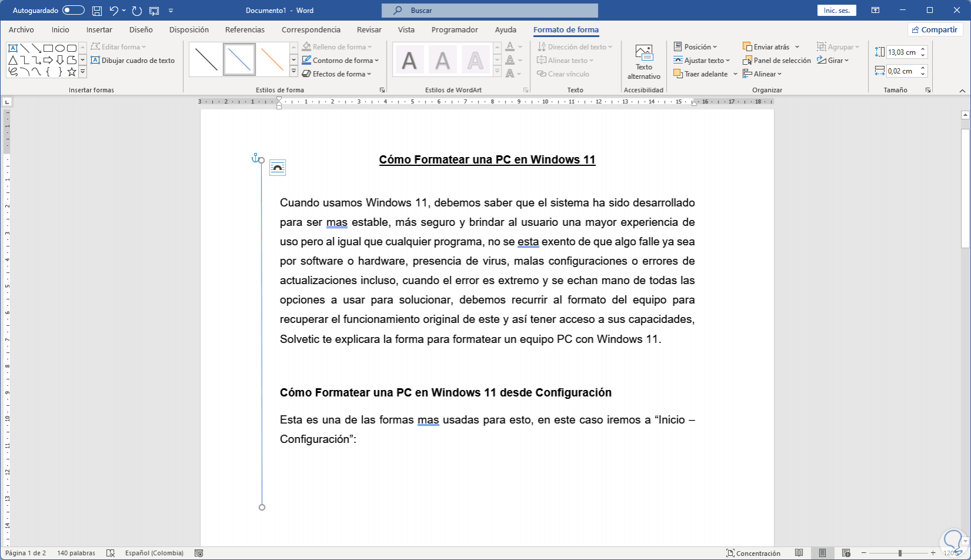Enable Concentración focus mode
The image size is (971, 560).
(x=753, y=553)
